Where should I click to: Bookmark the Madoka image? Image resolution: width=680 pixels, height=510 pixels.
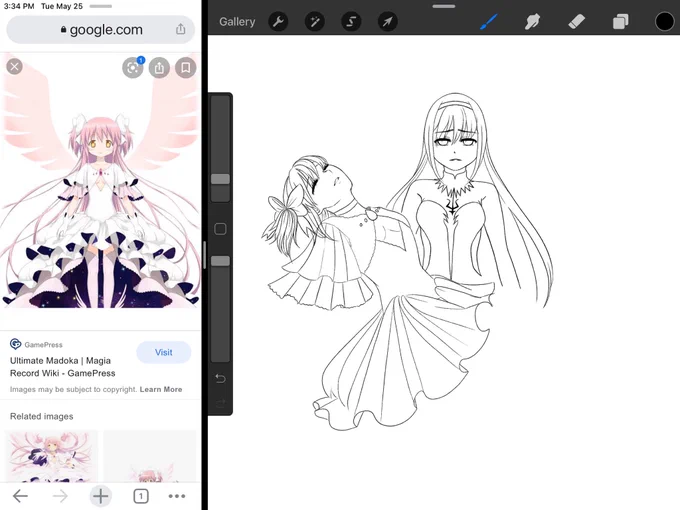(x=186, y=68)
